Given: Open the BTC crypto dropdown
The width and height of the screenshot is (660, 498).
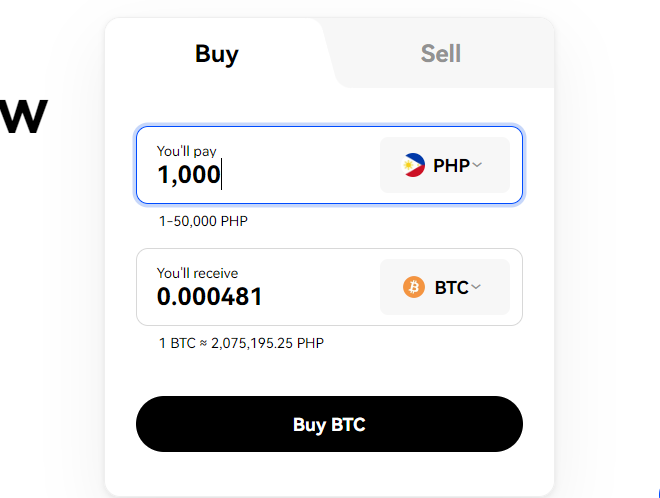Looking at the screenshot, I should [445, 287].
